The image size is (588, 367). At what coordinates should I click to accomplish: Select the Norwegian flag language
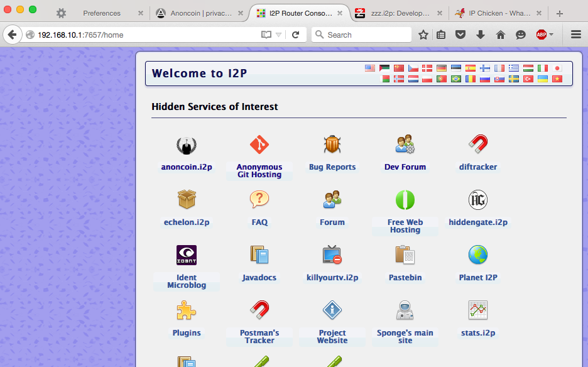point(399,79)
